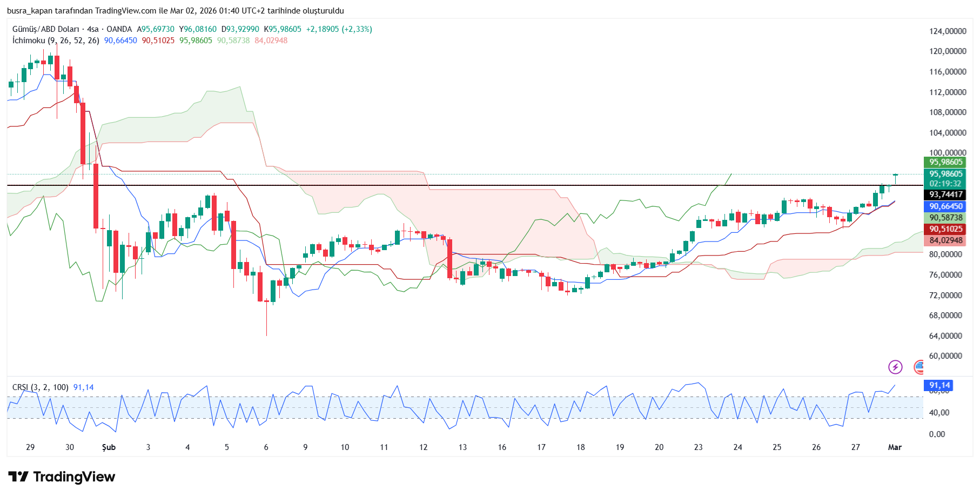The height and width of the screenshot is (497, 980).
Task: Click the CRSI (3, 2, 100) indicator label
Action: pos(40,387)
